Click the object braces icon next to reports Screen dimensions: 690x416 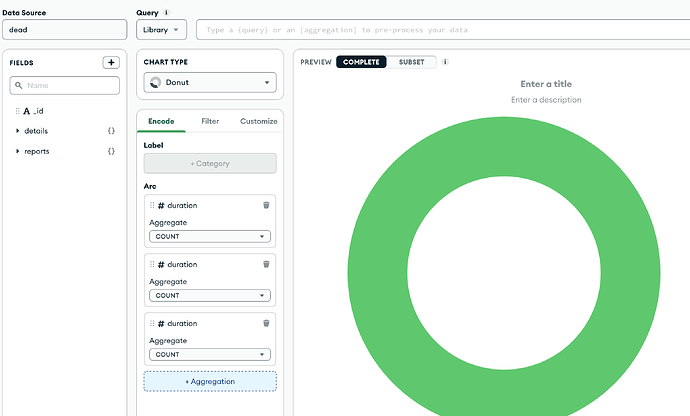(x=111, y=151)
